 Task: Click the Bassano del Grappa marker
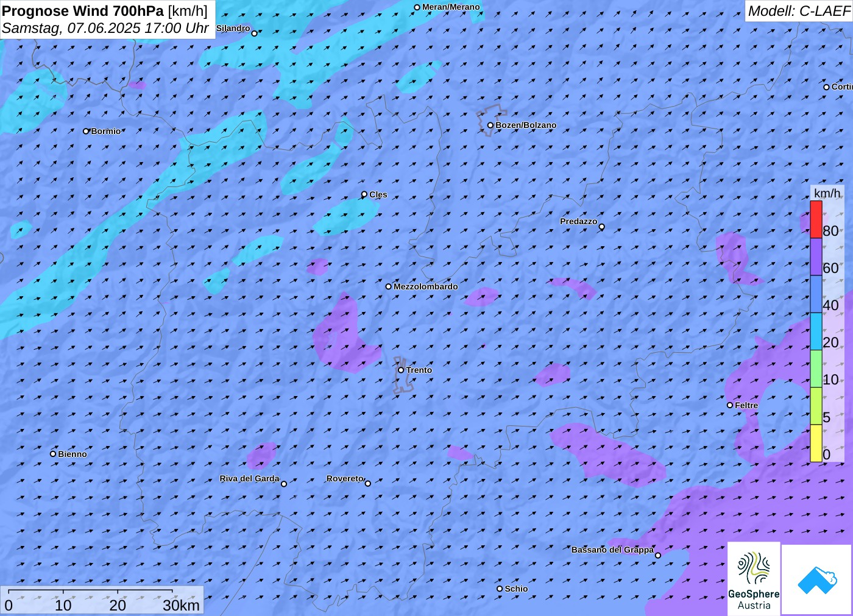coord(657,555)
